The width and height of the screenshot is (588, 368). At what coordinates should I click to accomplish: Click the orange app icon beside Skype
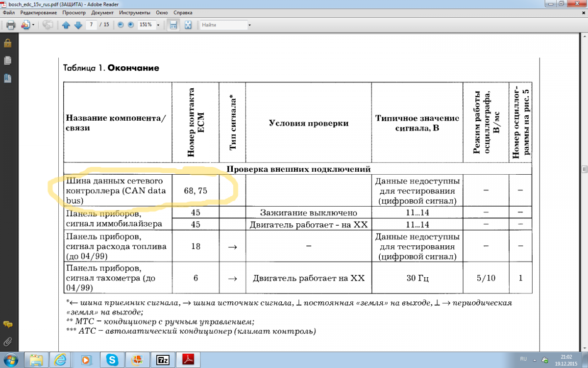click(x=138, y=360)
